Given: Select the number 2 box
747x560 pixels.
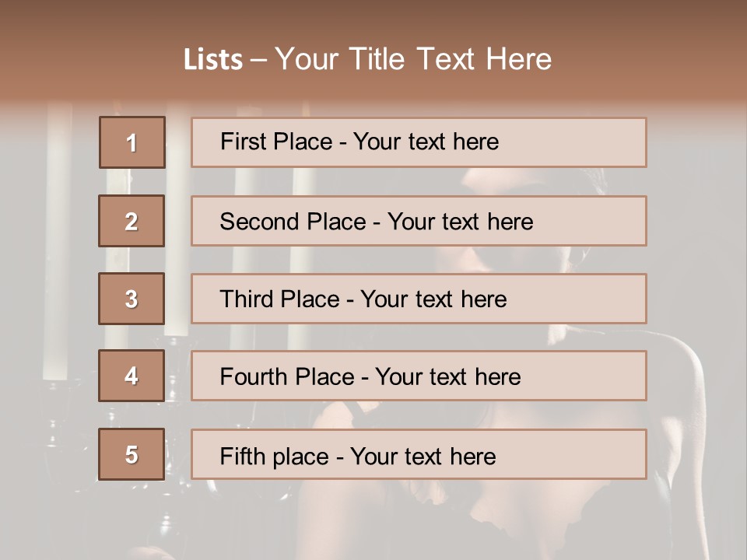Looking at the screenshot, I should tap(132, 221).
